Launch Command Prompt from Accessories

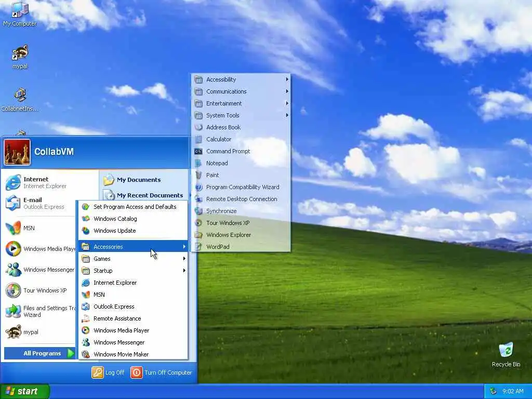click(241, 151)
